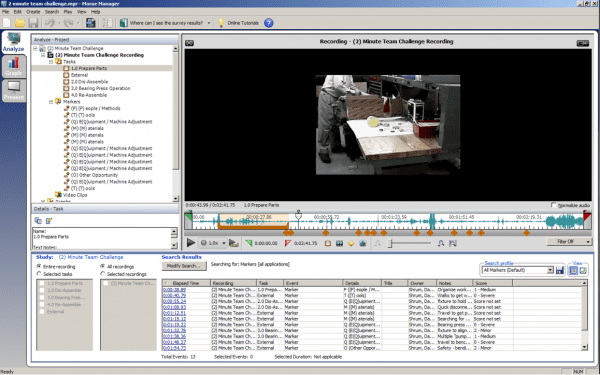
Task: Click the New Project toolbar icon
Action: (x=7, y=23)
